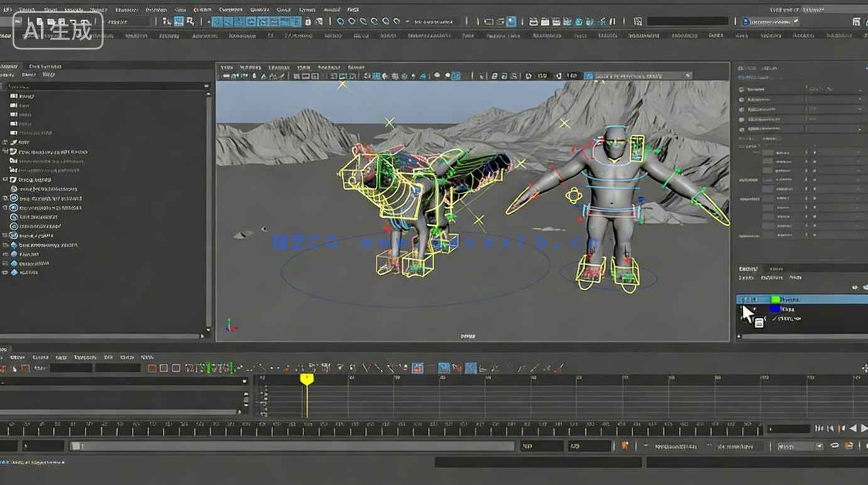Click the play backward arrow in playback controls
The width and height of the screenshot is (868, 485).
pyautogui.click(x=852, y=428)
